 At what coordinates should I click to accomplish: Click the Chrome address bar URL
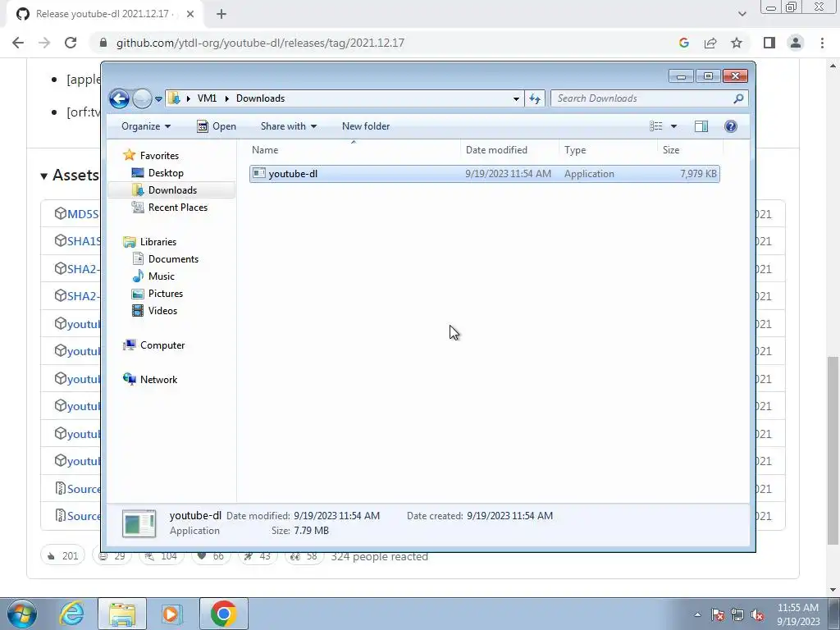[x=260, y=43]
